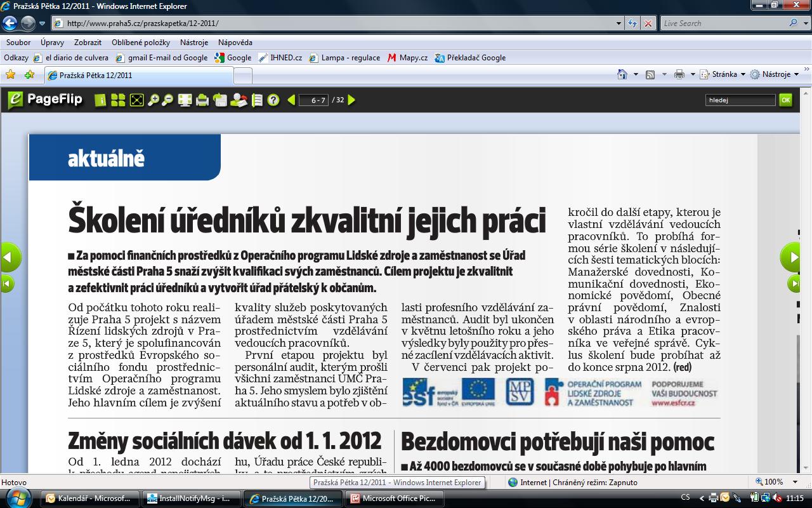Zoom out with the PageFlip magnifier minus
This screenshot has width=812, height=508.
[x=167, y=100]
